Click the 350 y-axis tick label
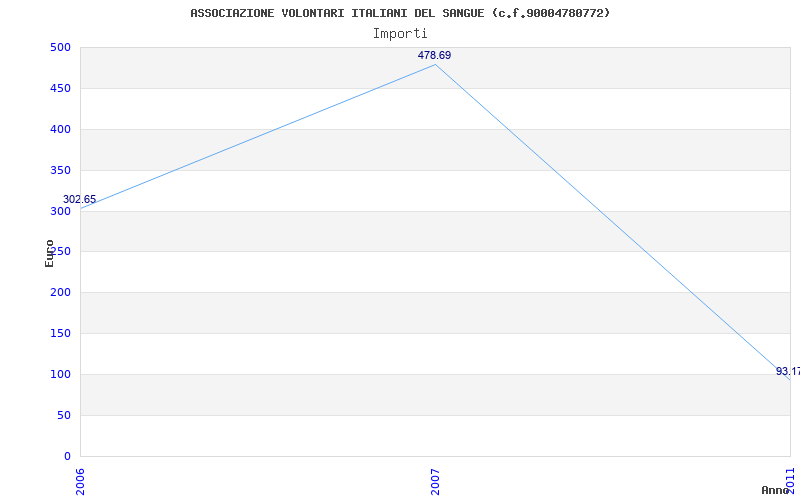The image size is (800, 500). point(60,170)
